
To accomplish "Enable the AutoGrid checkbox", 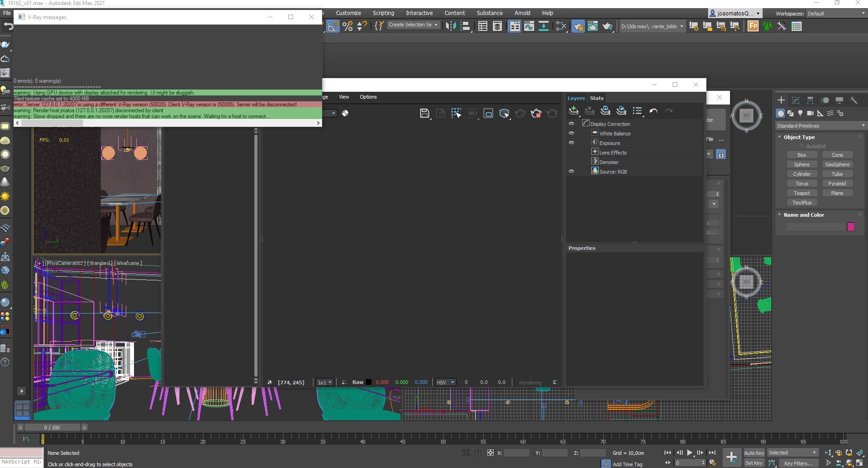I will point(802,146).
